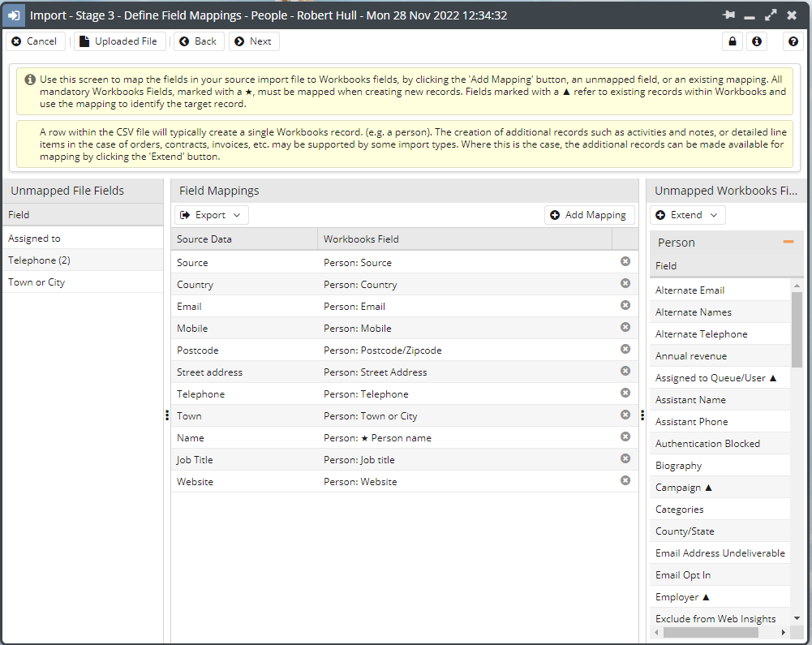The width and height of the screenshot is (812, 645).
Task: Click horizontal scrollbar in Workbooks fields list
Action: [711, 632]
